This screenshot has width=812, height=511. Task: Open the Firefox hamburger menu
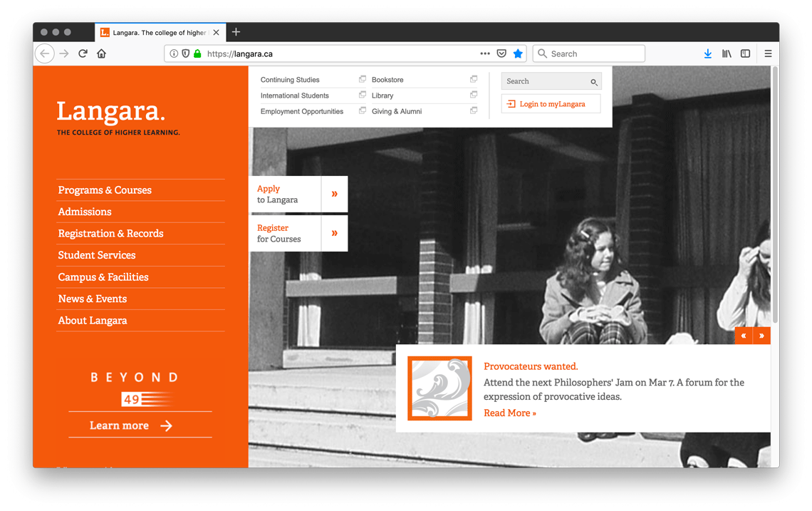click(x=768, y=53)
